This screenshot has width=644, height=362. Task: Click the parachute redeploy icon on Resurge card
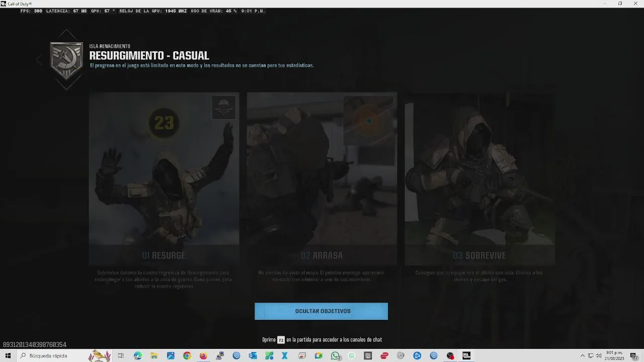224,108
